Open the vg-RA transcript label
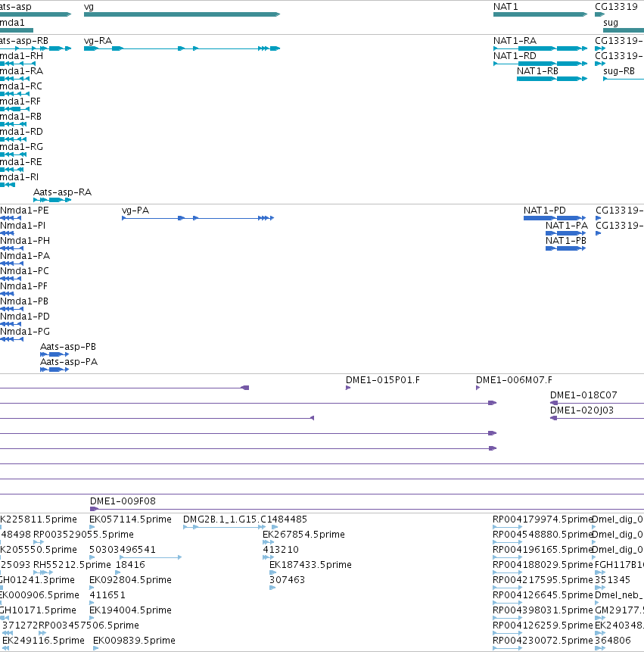This screenshot has height=652, width=644. pos(98,41)
